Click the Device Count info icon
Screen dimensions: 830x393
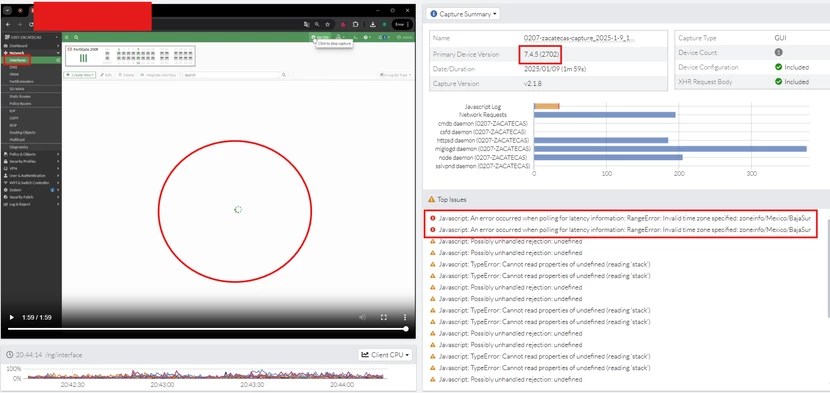pyautogui.click(x=778, y=52)
